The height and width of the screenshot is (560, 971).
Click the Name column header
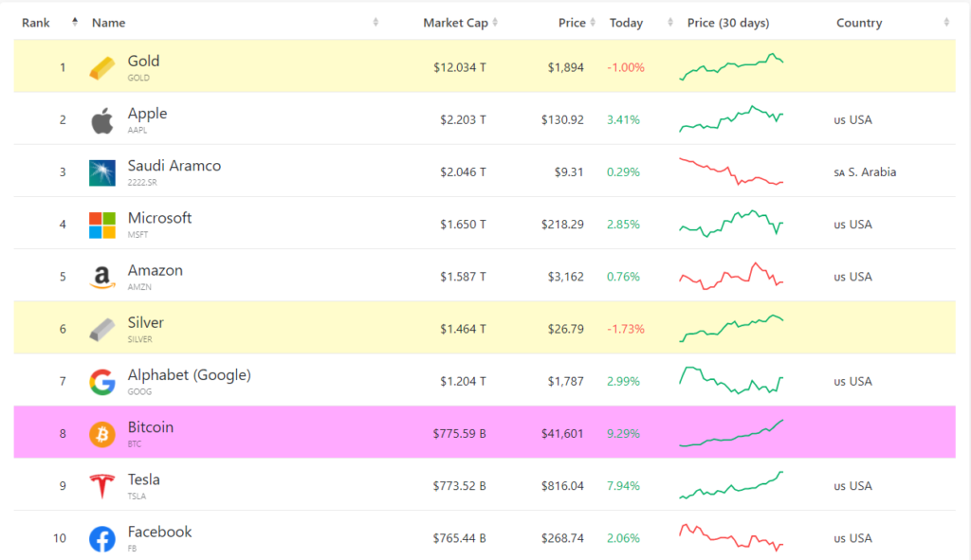coord(108,23)
